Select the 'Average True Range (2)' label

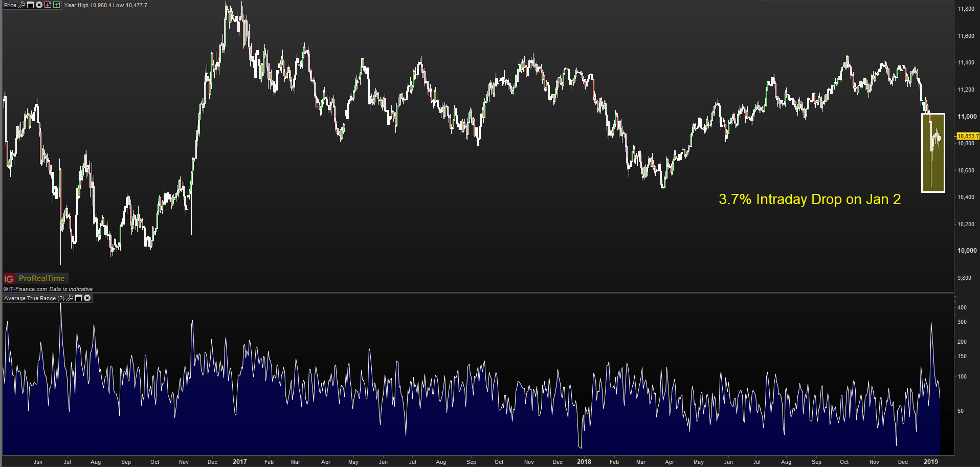(x=34, y=298)
